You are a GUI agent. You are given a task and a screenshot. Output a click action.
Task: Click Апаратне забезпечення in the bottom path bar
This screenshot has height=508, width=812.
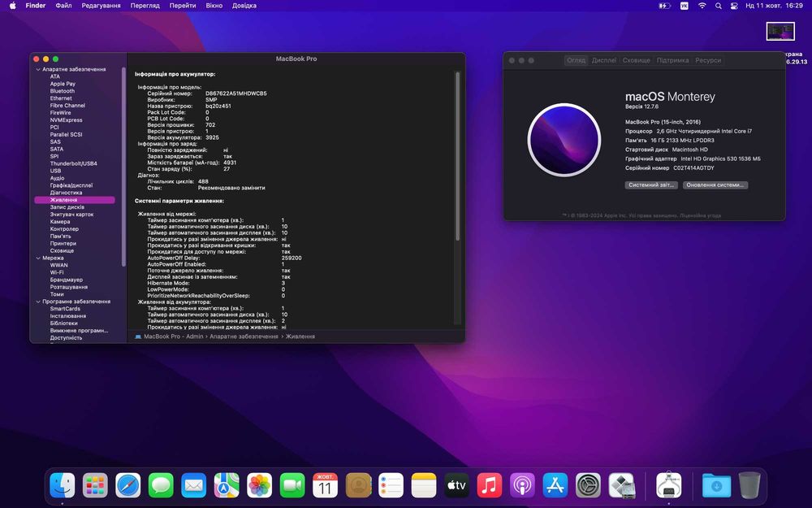coord(244,336)
